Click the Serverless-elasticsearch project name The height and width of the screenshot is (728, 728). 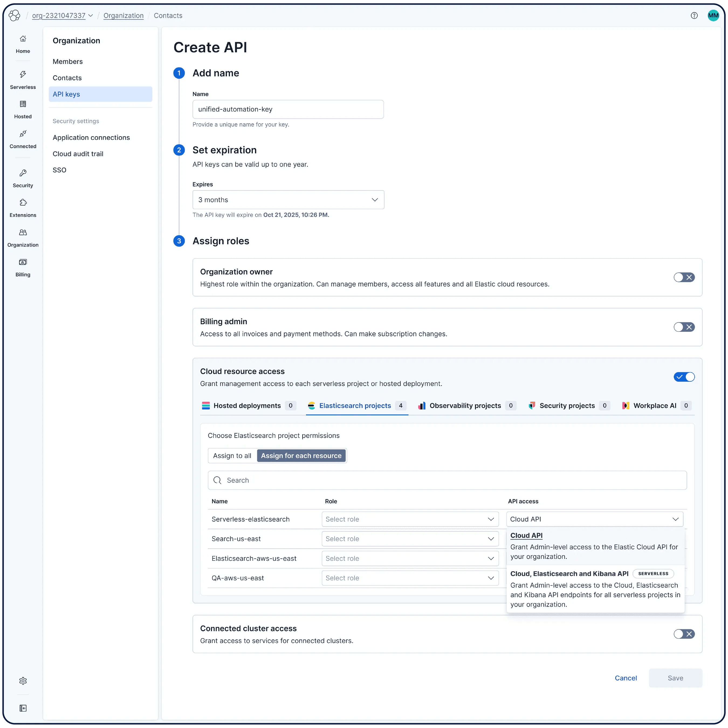coord(250,519)
